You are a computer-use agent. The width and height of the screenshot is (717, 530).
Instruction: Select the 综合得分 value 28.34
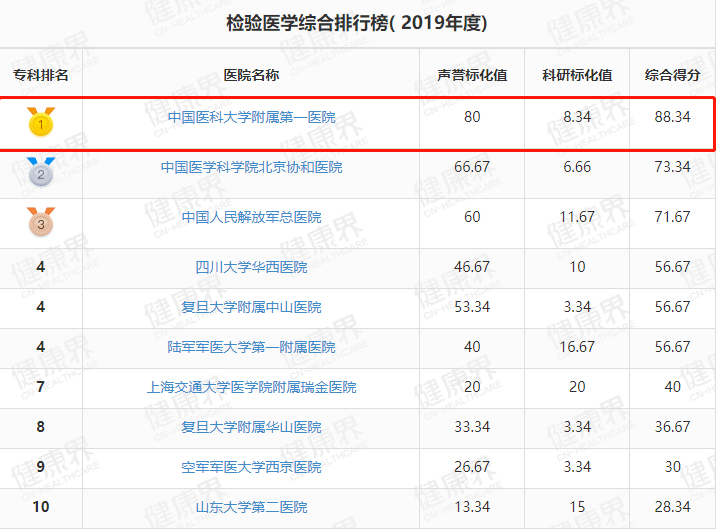[x=672, y=507]
